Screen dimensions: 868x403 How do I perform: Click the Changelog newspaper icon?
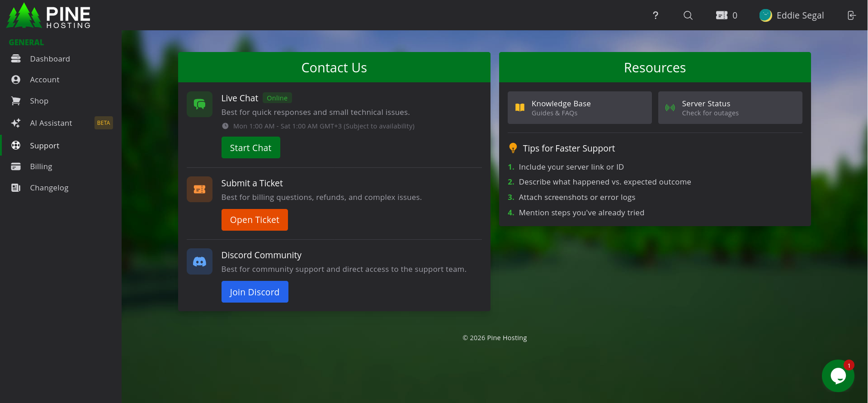click(16, 188)
